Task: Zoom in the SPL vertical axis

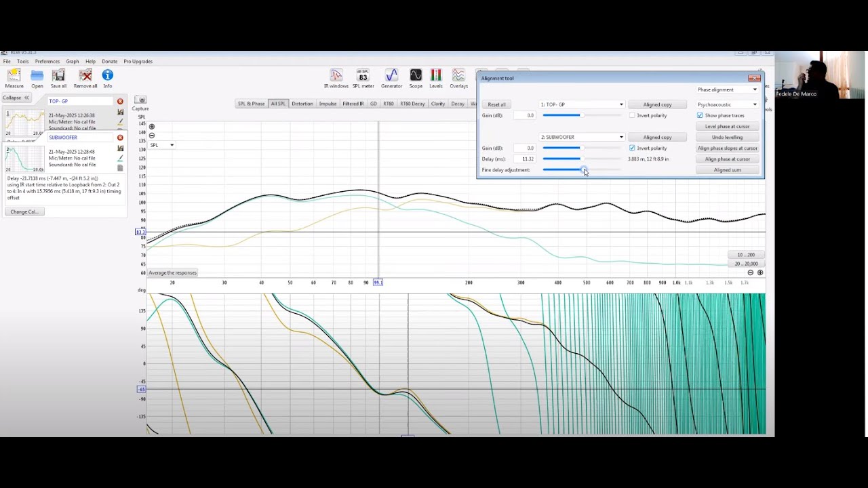Action: [151, 127]
